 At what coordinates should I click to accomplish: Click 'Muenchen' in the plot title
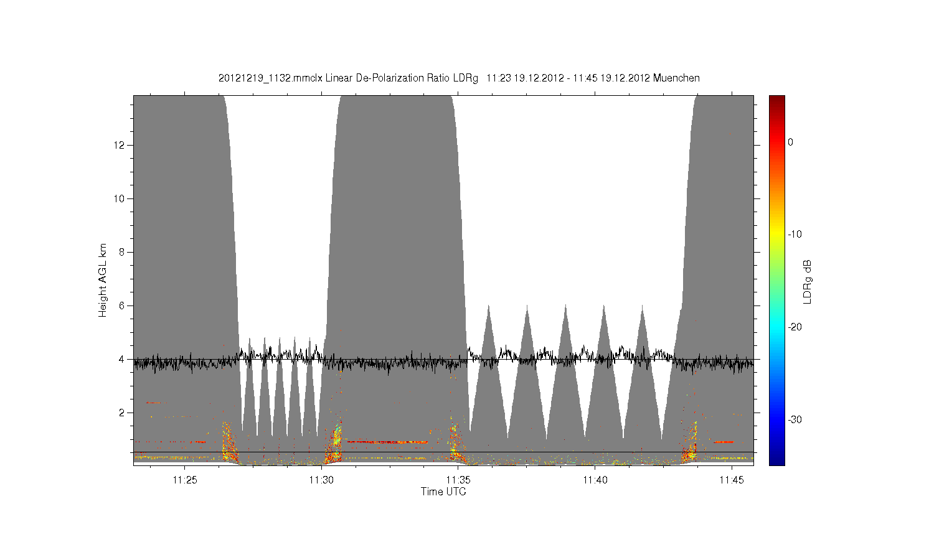tap(676, 78)
